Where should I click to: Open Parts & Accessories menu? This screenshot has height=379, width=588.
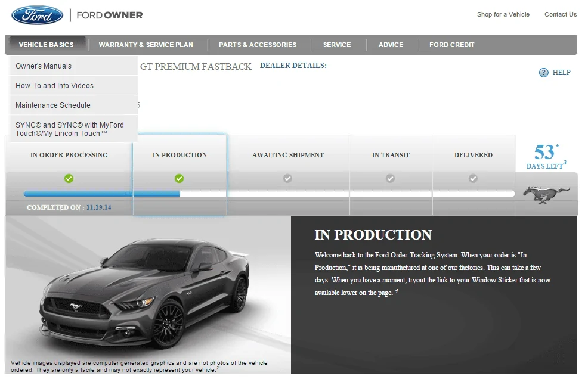pos(258,45)
